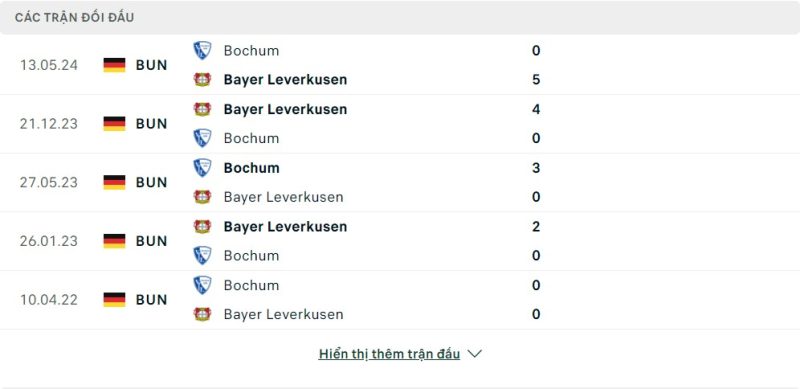Click German flag icon beside 21.12.23
Screen dimensions: 800x389
pyautogui.click(x=114, y=124)
